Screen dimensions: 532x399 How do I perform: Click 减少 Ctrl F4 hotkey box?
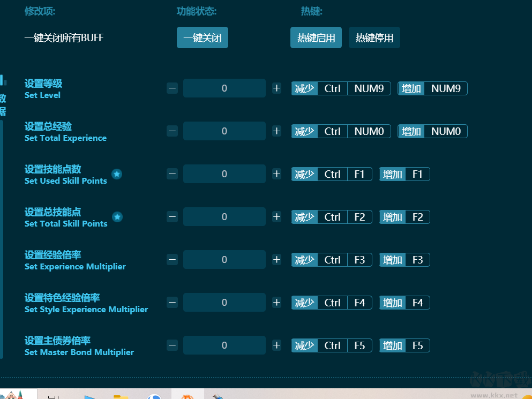coord(332,303)
